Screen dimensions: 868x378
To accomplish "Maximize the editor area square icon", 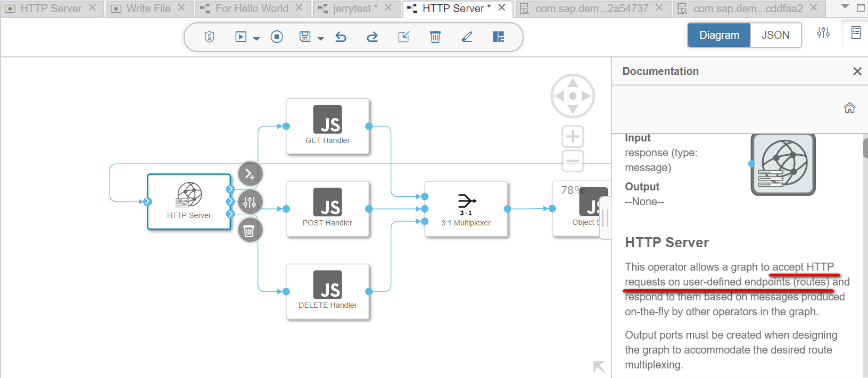I will [861, 8].
